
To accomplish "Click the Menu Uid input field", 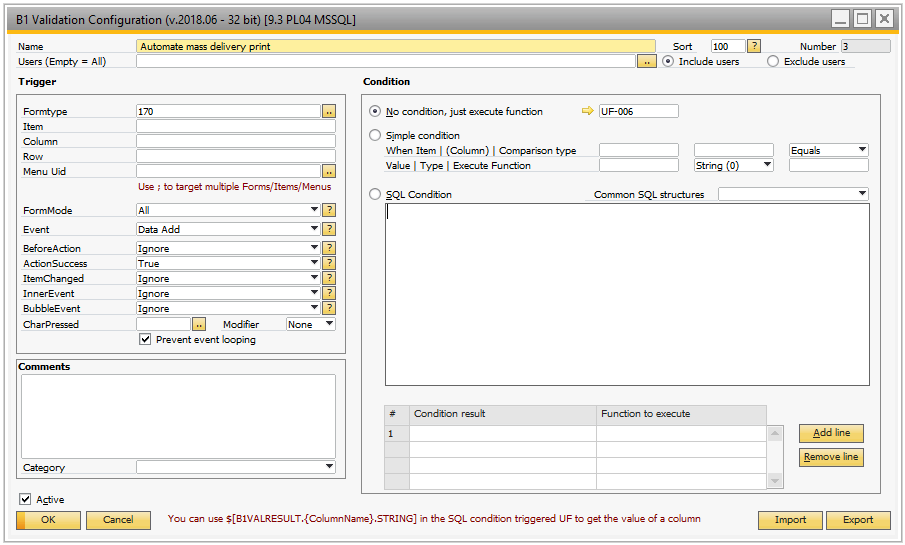I will [228, 171].
